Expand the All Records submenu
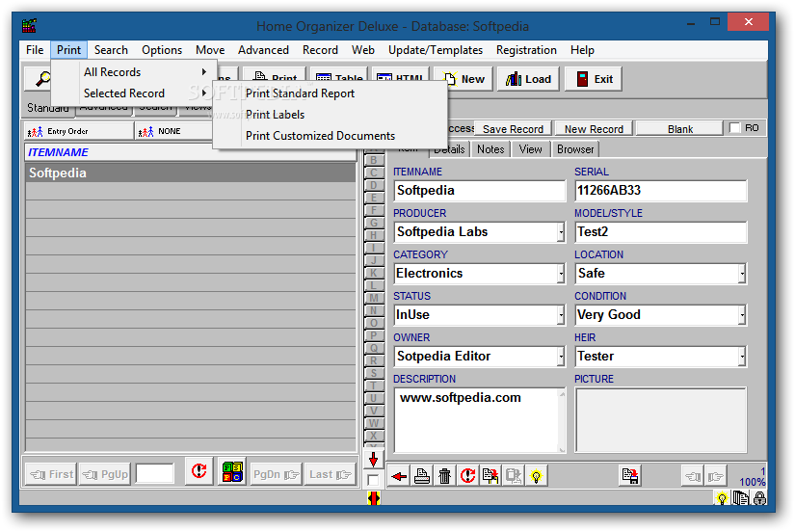The height and width of the screenshot is (532, 795). coord(134,72)
